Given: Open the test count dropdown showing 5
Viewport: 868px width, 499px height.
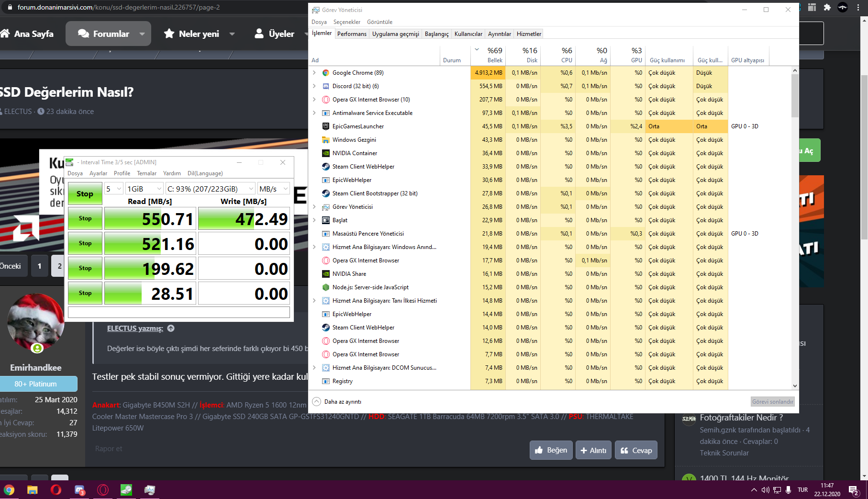Looking at the screenshot, I should pos(114,189).
